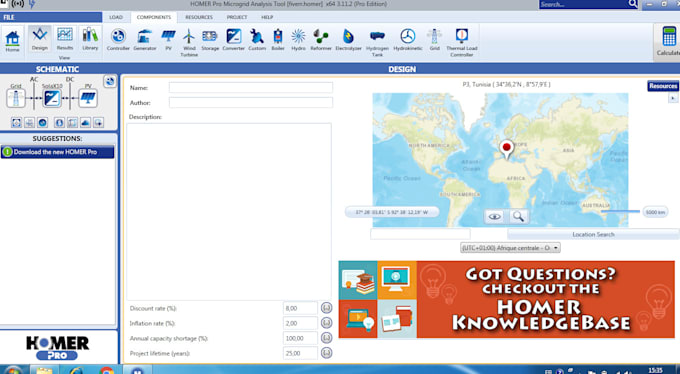Click the Author input field
Screen dimensions: 680x374
coord(251,103)
